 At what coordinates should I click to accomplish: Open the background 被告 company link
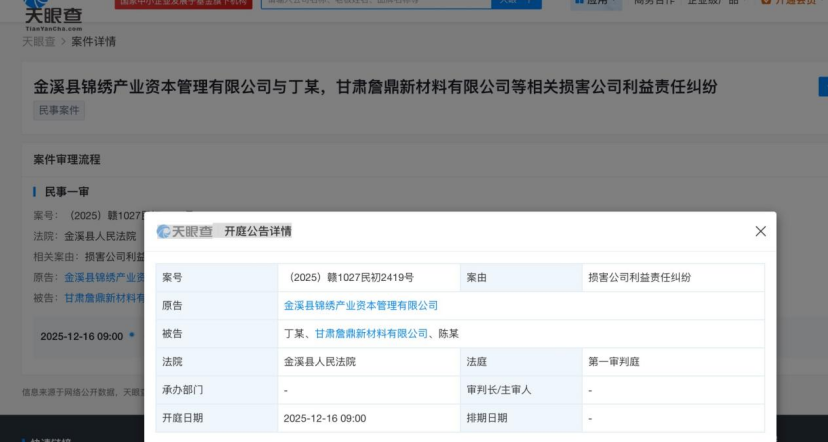click(x=105, y=297)
